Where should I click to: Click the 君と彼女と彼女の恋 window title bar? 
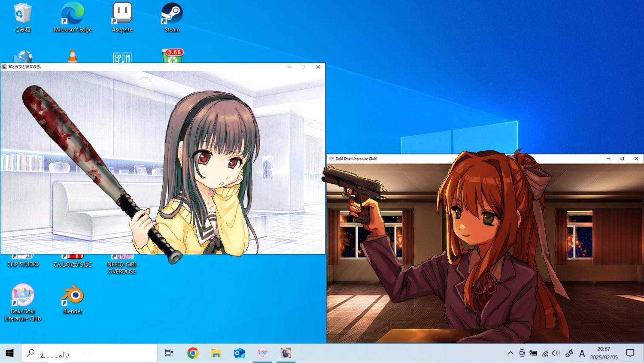163,67
